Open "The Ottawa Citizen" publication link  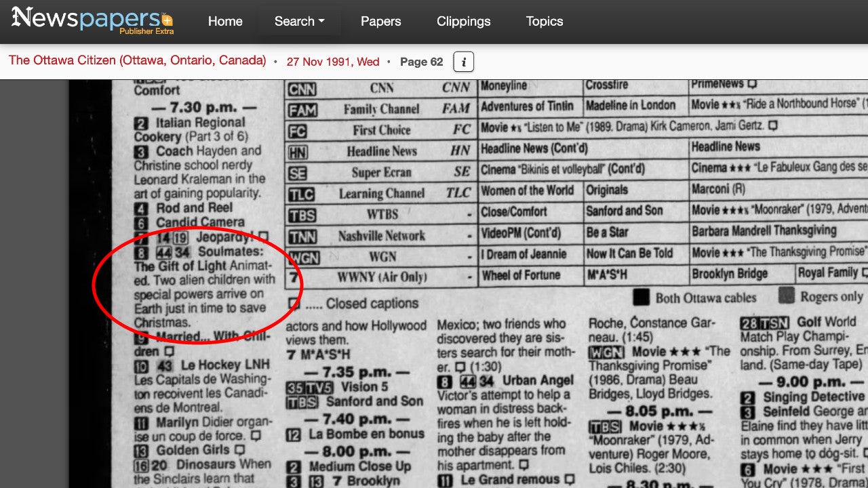(136, 60)
